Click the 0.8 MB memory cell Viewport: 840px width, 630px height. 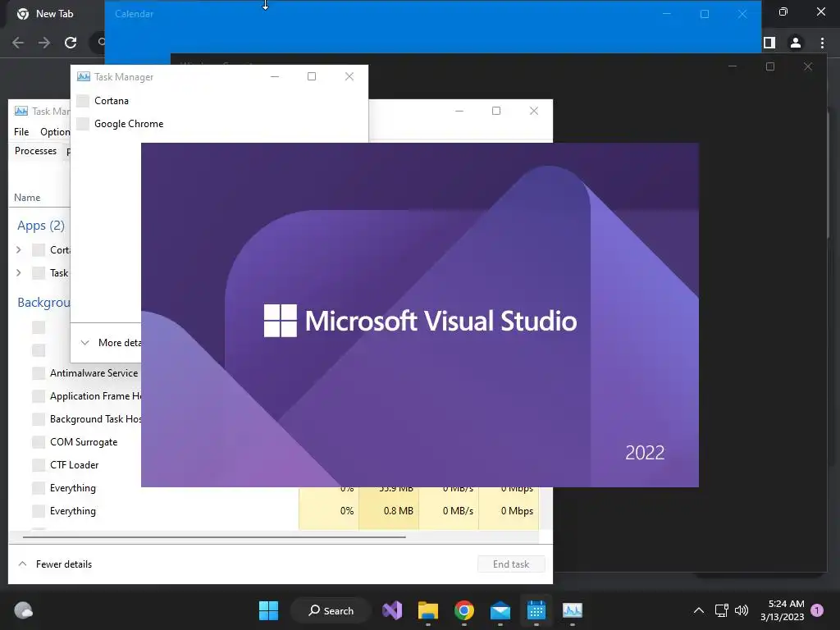coord(390,511)
